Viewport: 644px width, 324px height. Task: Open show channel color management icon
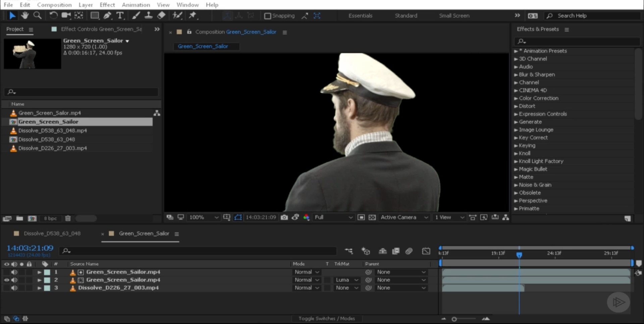[x=306, y=217]
